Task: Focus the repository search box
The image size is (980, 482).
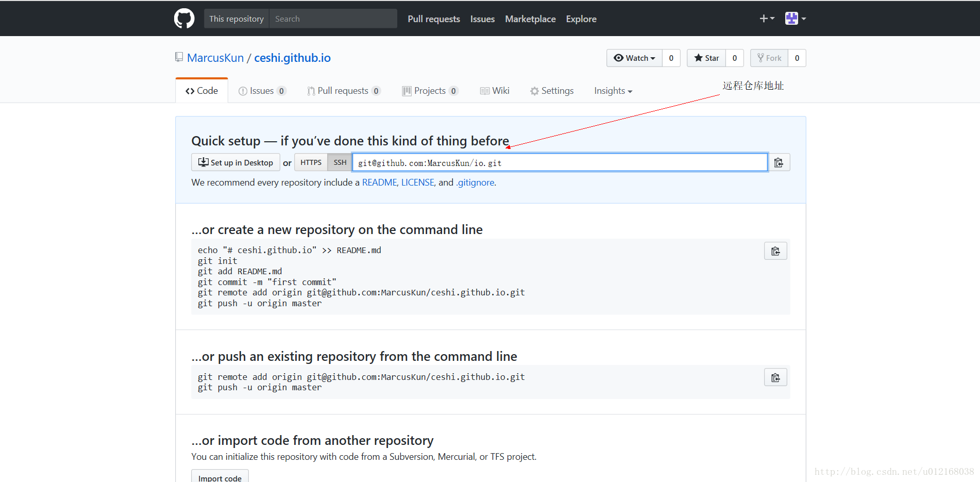Action: [333, 19]
